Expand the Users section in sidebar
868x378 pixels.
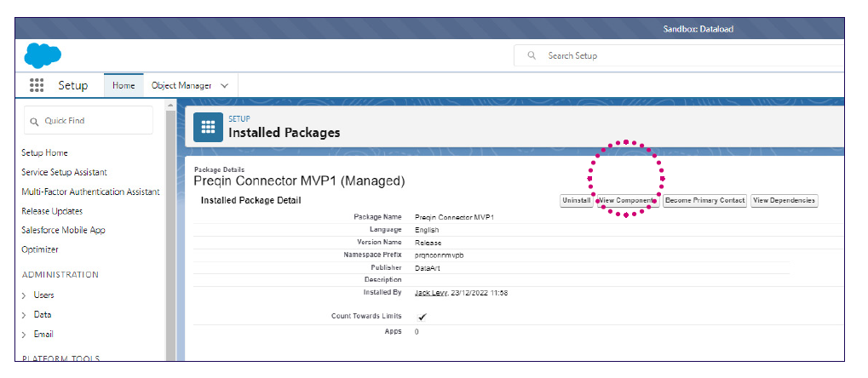(24, 295)
